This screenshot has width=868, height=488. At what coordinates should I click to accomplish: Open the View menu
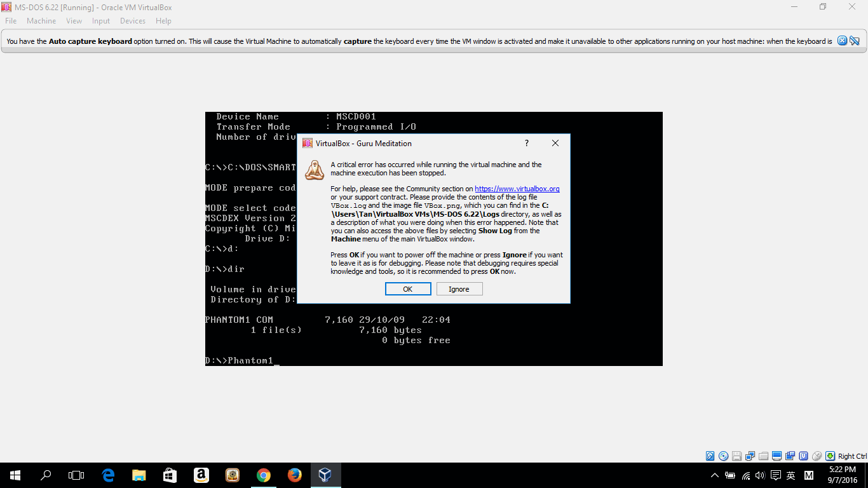coord(74,21)
